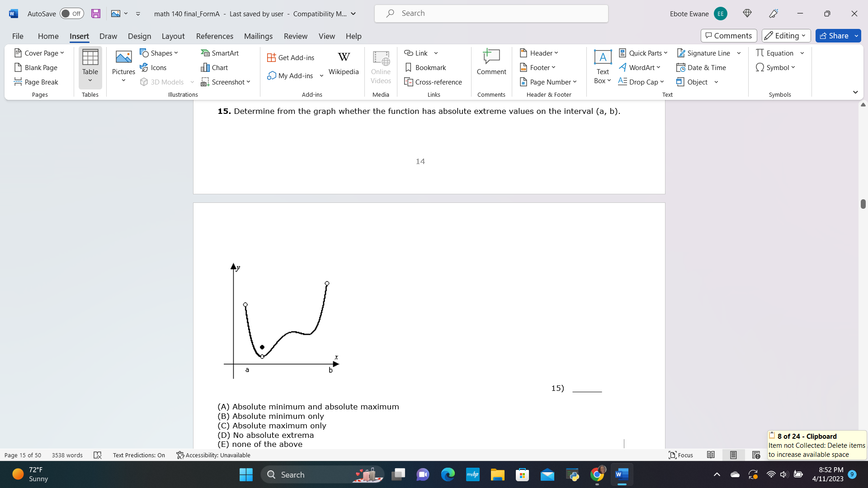
Task: Toggle AutoSave on
Action: (71, 14)
